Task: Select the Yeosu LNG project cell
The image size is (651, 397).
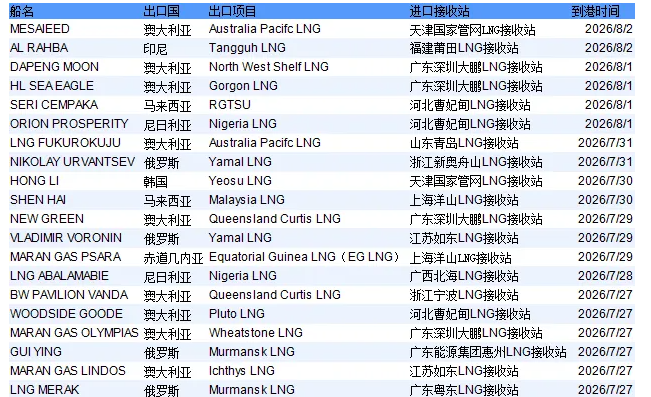Action: coord(240,181)
